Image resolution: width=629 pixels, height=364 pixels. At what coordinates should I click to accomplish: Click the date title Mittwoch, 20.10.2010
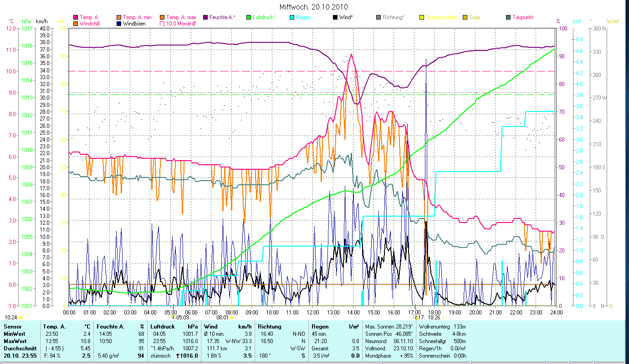click(x=314, y=7)
